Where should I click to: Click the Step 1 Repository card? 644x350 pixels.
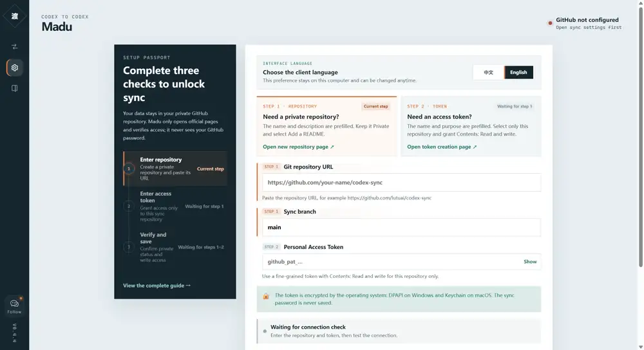327,126
